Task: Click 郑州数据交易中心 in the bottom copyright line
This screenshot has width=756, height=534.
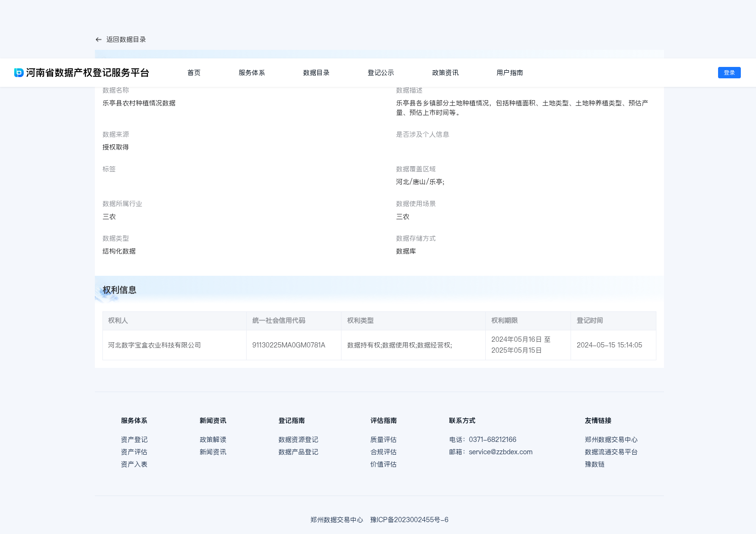Action: pyautogui.click(x=337, y=520)
